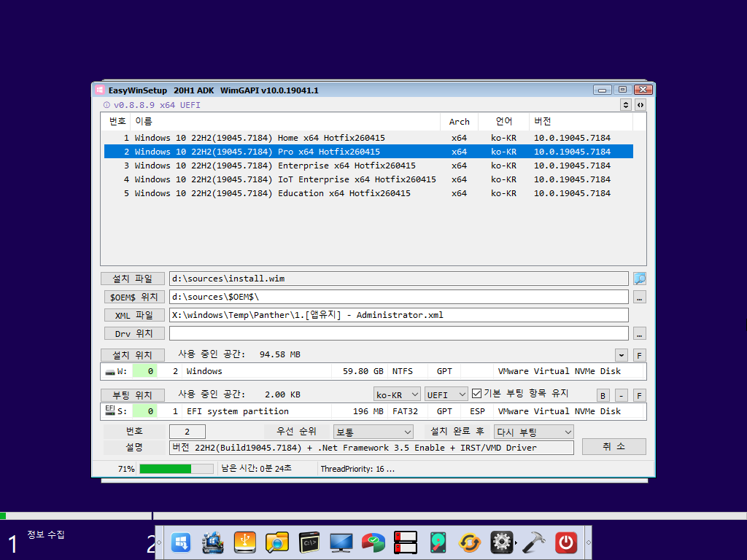The height and width of the screenshot is (560, 747).
Task: Click the 번호 column header
Action: point(117,122)
